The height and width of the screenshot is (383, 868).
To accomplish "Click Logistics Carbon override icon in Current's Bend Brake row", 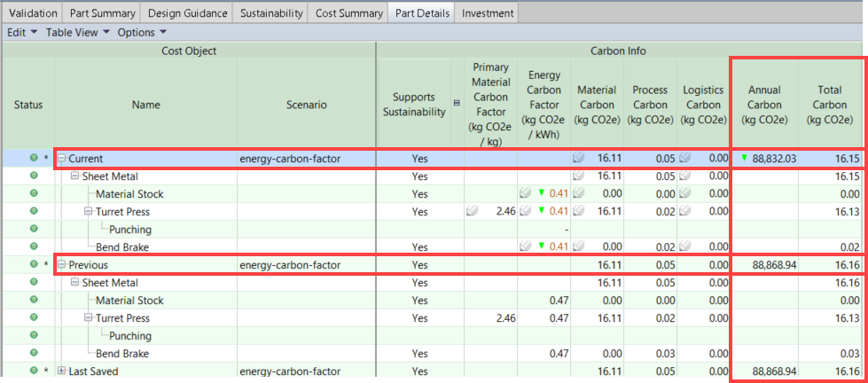I will (x=684, y=246).
